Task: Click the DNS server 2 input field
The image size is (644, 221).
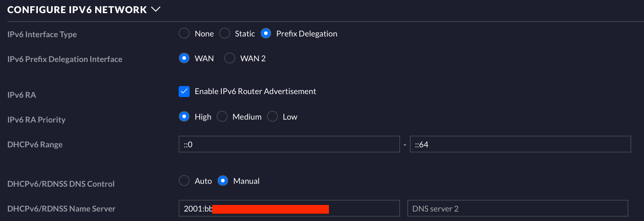Action: [517, 209]
